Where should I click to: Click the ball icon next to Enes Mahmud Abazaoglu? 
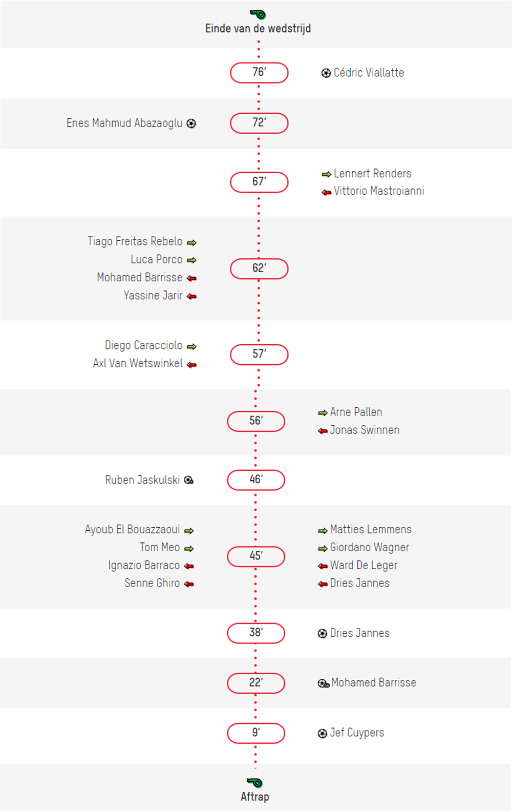pyautogui.click(x=191, y=123)
